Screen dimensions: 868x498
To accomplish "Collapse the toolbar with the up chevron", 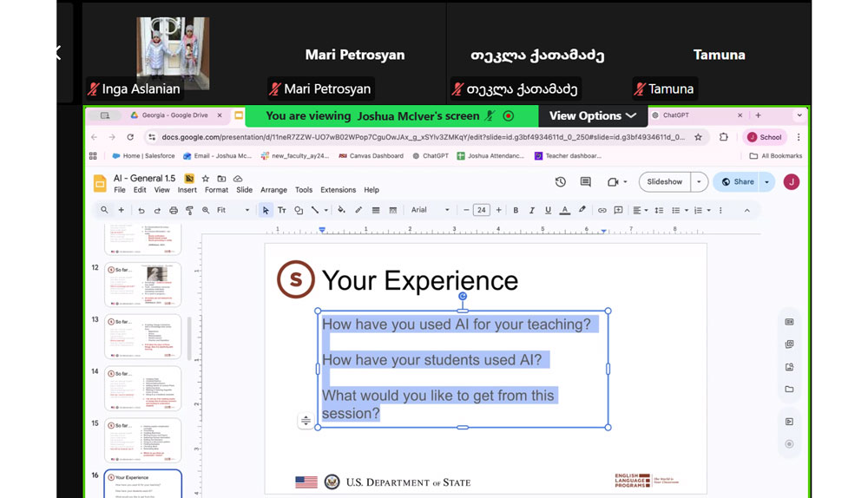I will tap(746, 210).
